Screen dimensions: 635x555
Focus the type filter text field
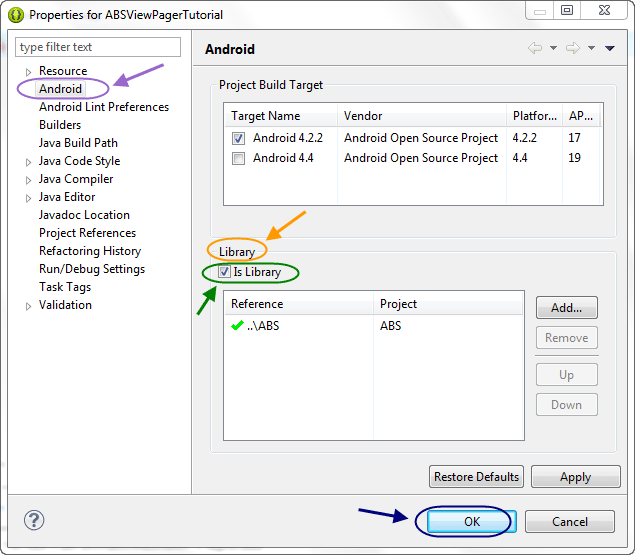[98, 47]
